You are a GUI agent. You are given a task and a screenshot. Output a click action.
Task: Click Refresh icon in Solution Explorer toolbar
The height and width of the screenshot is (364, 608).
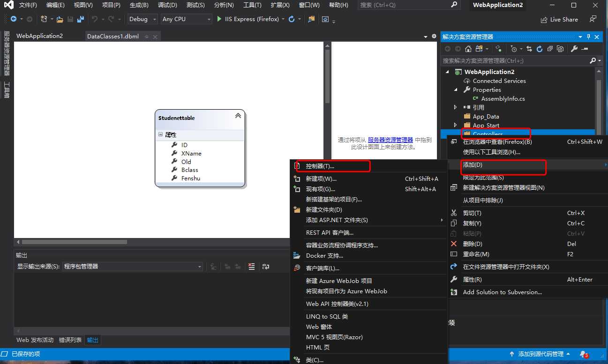539,49
